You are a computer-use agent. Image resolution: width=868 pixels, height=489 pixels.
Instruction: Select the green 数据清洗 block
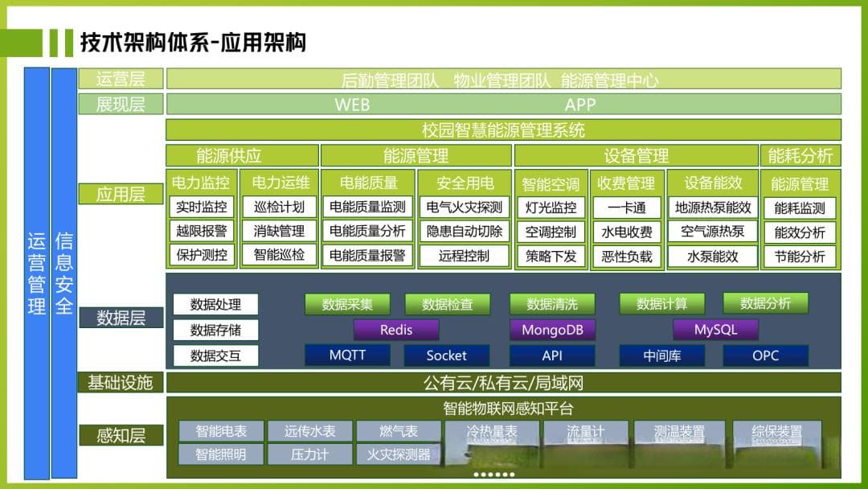coord(552,304)
